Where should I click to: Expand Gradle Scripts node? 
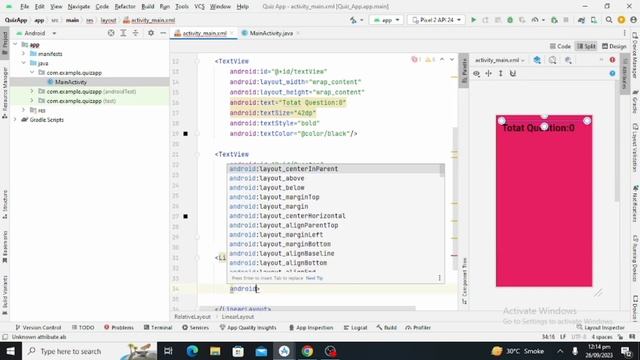(x=16, y=120)
